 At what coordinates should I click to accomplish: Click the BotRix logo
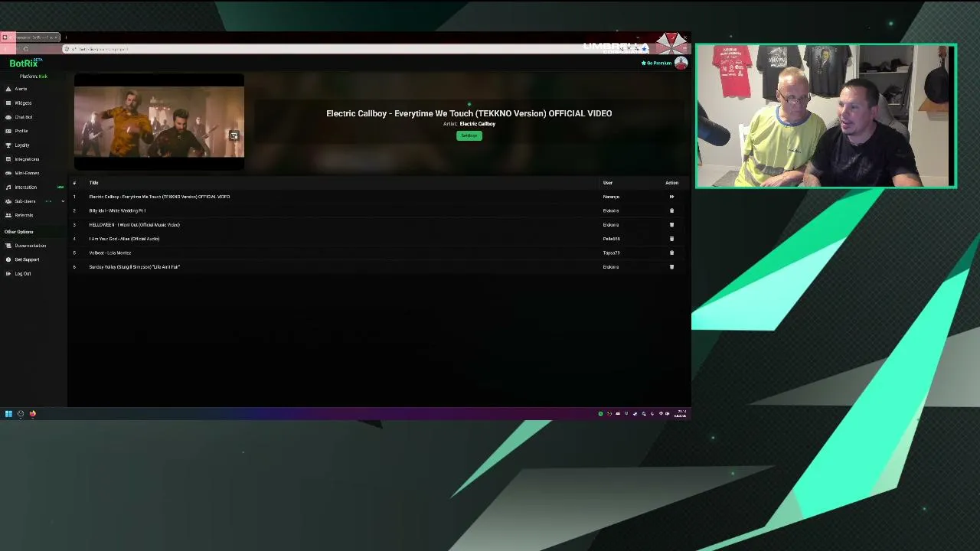pos(24,64)
